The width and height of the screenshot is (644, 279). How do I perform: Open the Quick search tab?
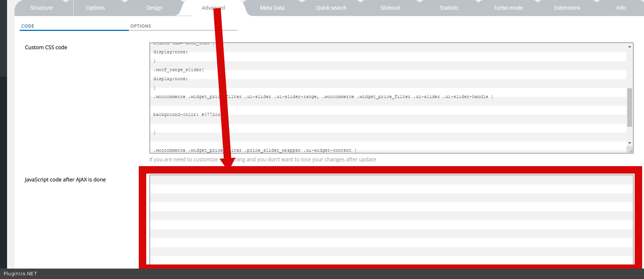pos(331,8)
